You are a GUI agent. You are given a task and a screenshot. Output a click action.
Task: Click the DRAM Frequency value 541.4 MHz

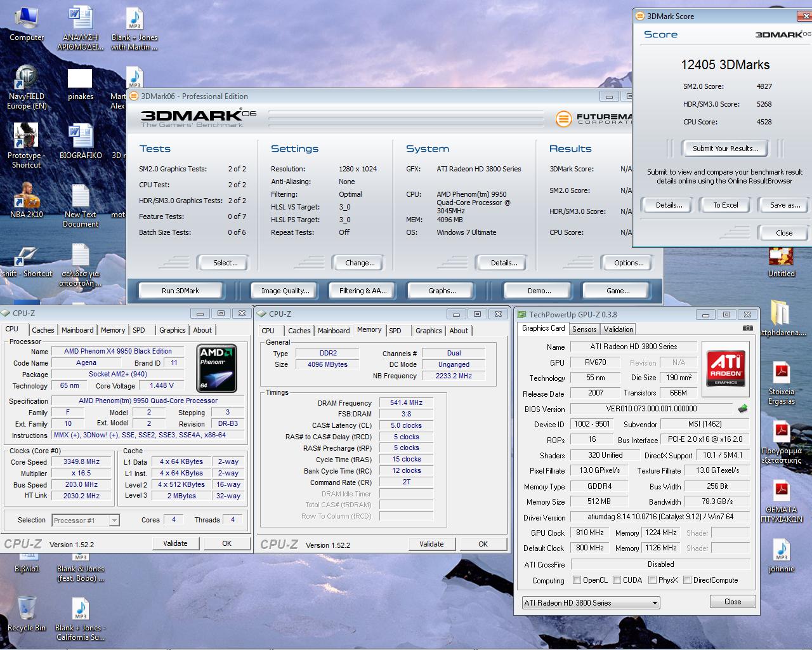[406, 402]
